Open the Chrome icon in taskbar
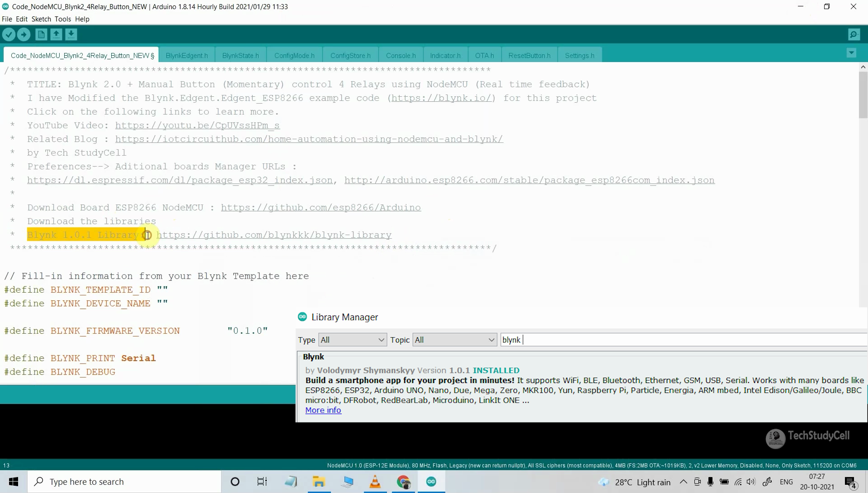 coord(403,482)
